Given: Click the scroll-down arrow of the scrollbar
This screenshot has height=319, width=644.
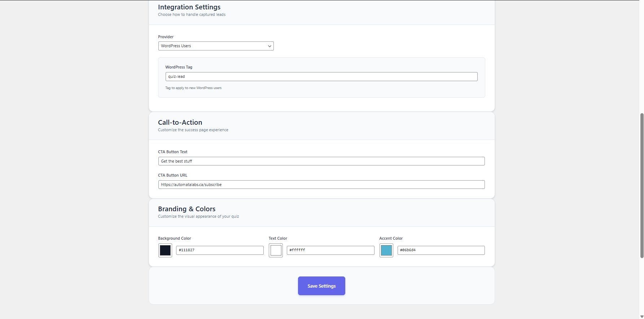Looking at the screenshot, I should tap(642, 316).
